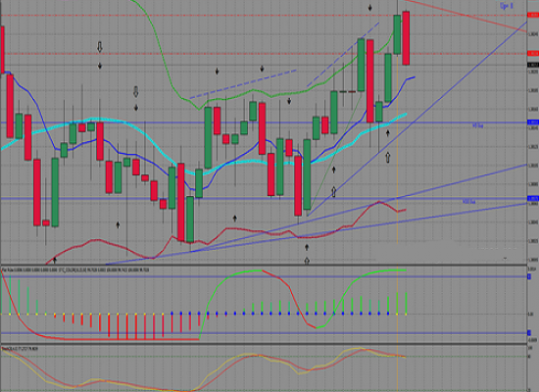Select the black current-price tag on price axis
This screenshot has width=539, height=392.
coord(533,65)
